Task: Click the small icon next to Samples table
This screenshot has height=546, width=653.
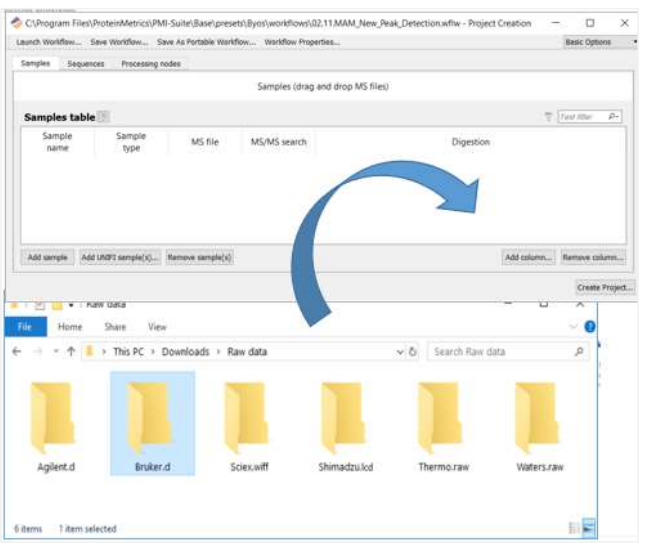Action: (104, 117)
